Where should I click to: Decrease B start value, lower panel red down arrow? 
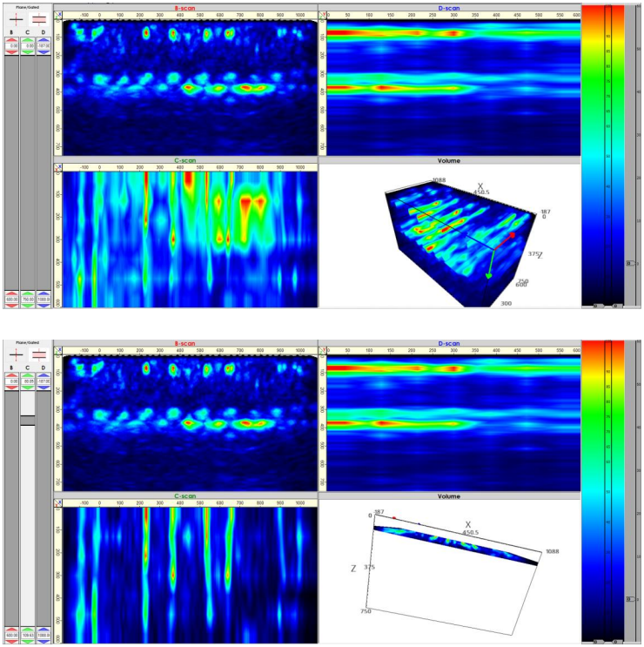click(x=11, y=388)
